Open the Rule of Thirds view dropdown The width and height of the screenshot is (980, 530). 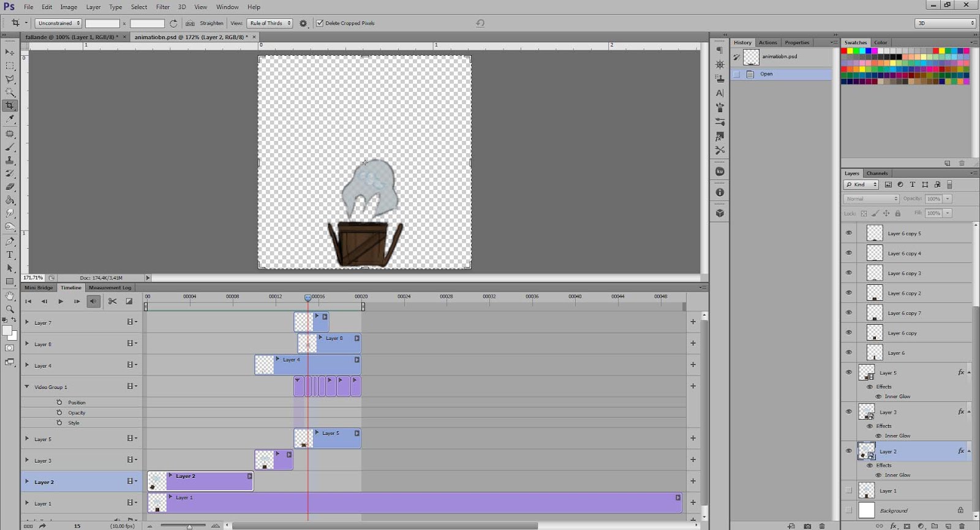pyautogui.click(x=269, y=23)
